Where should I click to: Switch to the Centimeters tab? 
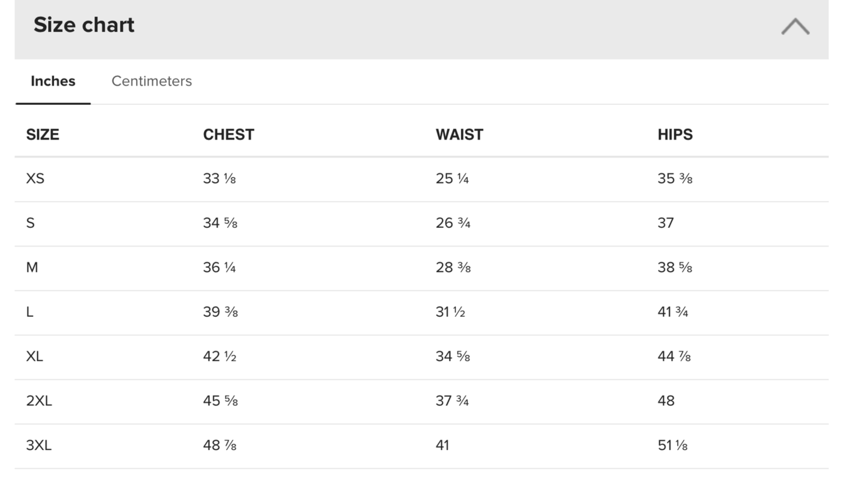[152, 81]
